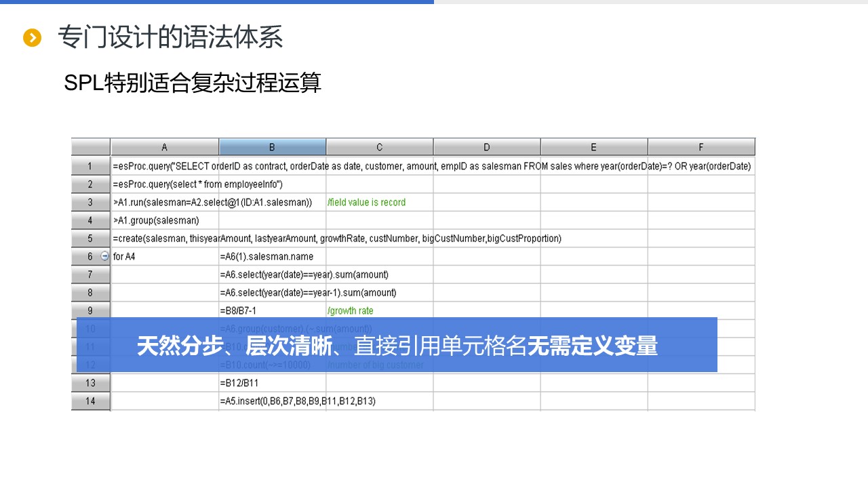The height and width of the screenshot is (488, 868).
Task: Select column A header
Action: (x=165, y=147)
